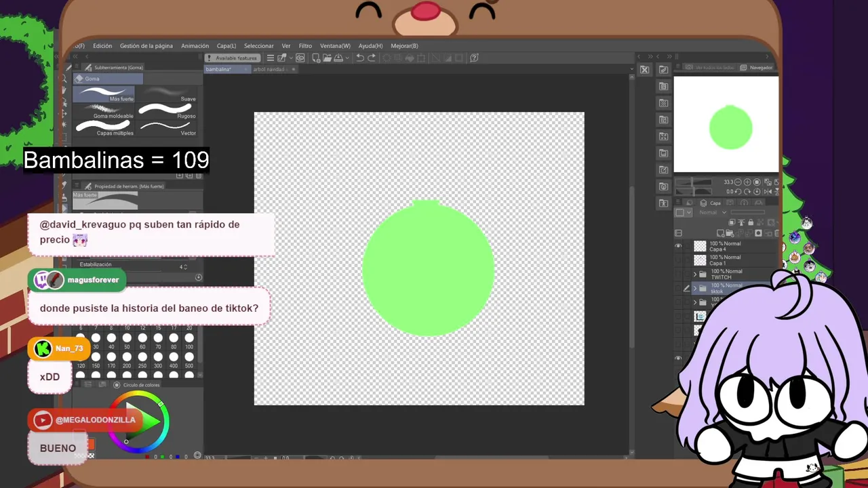Open the Capa(L) menu
The image size is (868, 488).
coord(226,46)
